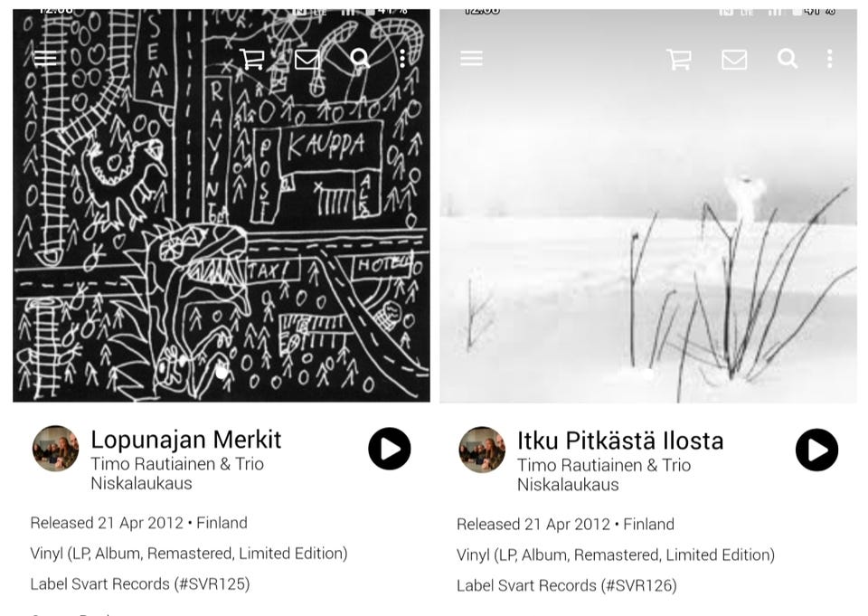The width and height of the screenshot is (868, 616).
Task: Open Timo Rautiainen artist link under Itku Pitkästä Ilosta
Action: [604, 475]
